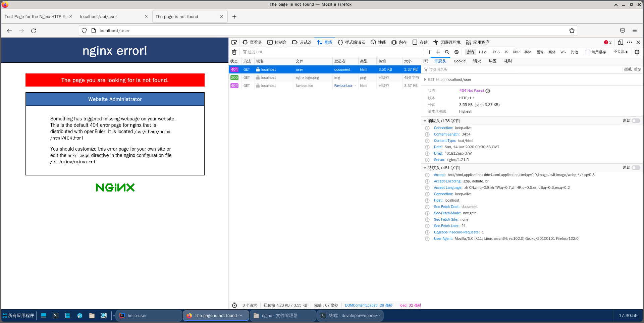Screen dimensions: 644x323
Task: Filter requests by JS type
Action: pyautogui.click(x=506, y=52)
